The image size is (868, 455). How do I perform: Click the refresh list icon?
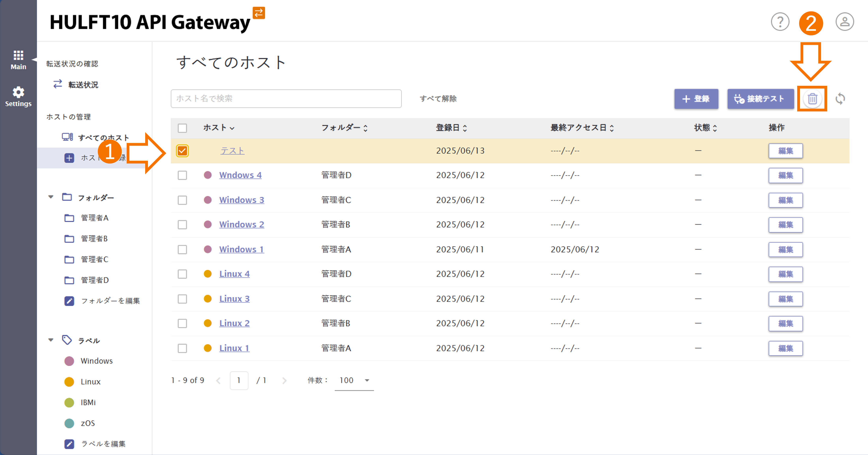coord(840,99)
